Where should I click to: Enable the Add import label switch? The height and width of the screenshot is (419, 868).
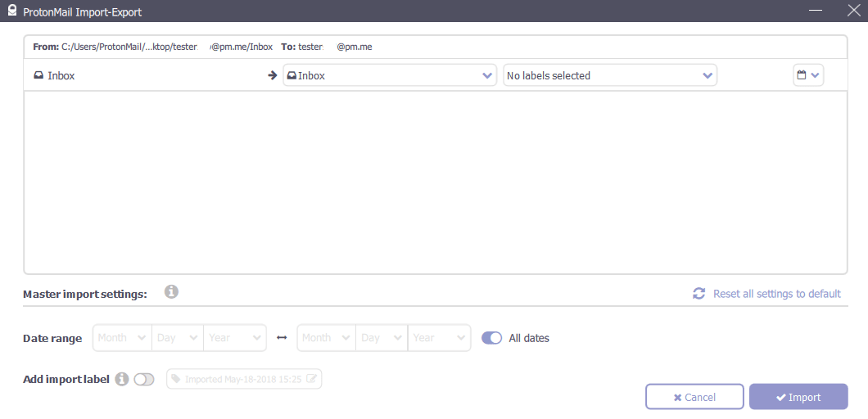(x=144, y=379)
